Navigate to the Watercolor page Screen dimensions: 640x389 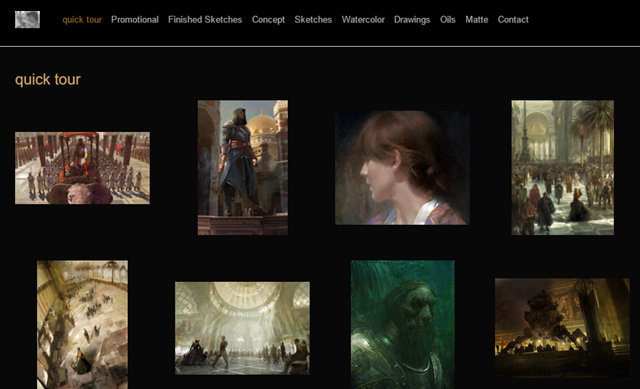pos(363,20)
